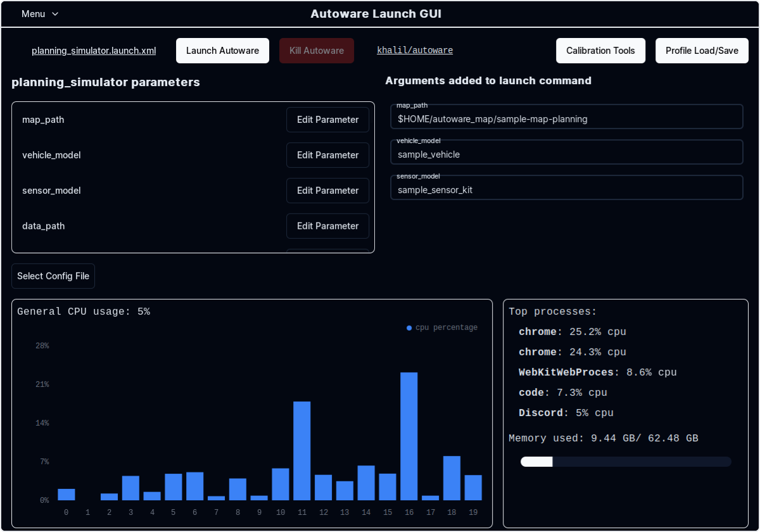This screenshot has height=532, width=760.
Task: Click inside the vehicle_model input field
Action: [x=567, y=153]
